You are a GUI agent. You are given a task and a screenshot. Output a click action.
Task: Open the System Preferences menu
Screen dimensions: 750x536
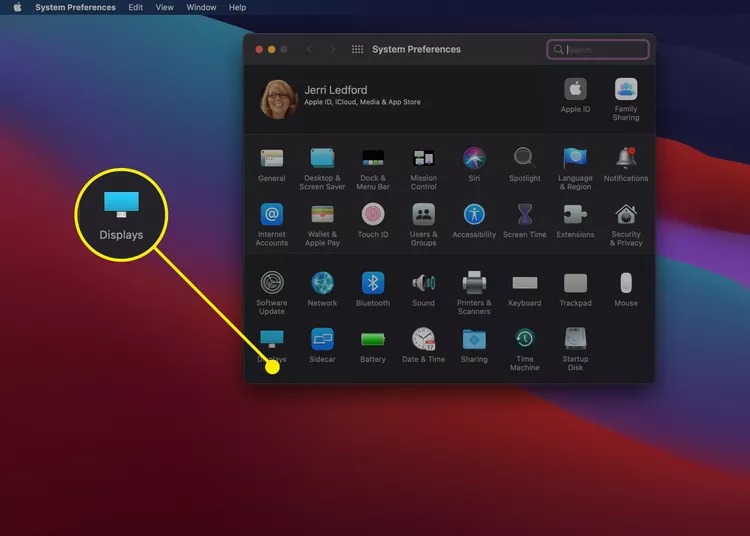pos(75,7)
